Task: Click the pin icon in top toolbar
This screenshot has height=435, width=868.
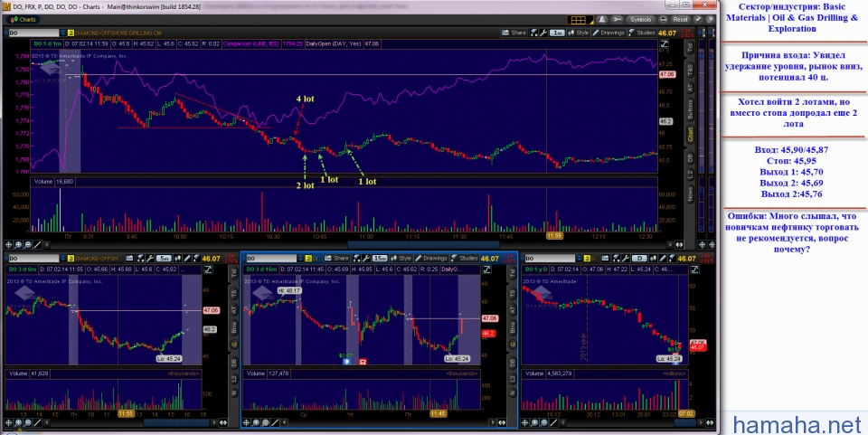Action: pyautogui.click(x=698, y=20)
